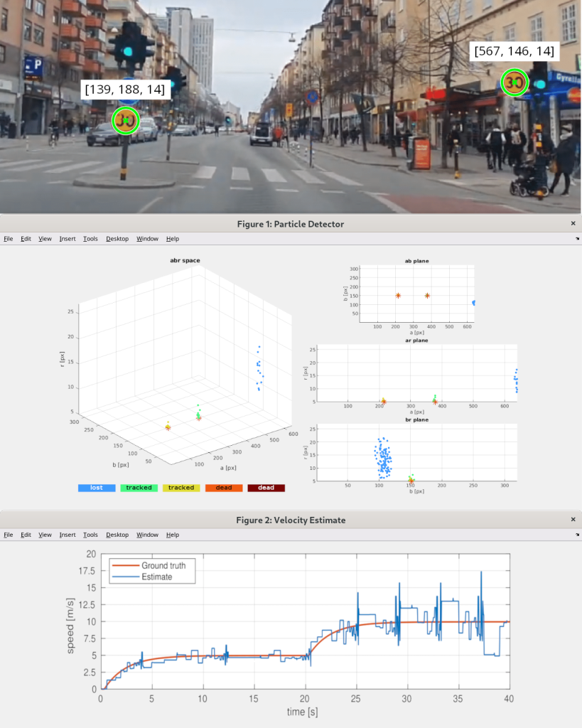The height and width of the screenshot is (728, 582).
Task: Click the yellow 'tracked' legend swatch
Action: click(x=181, y=488)
